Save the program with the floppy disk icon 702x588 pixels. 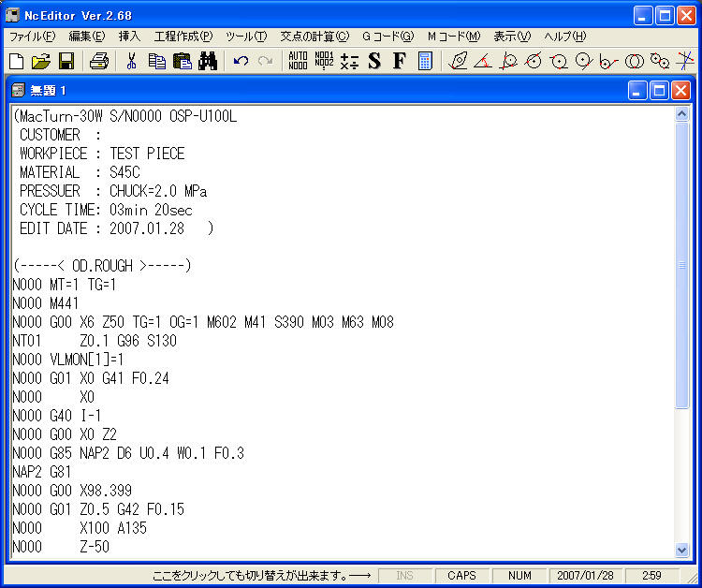point(66,61)
